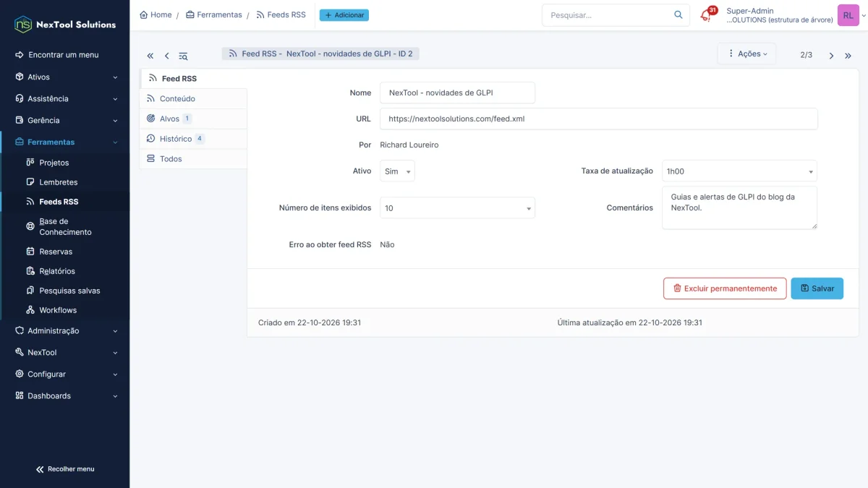Click Recolher menu at sidebar bottom
Screen dimensions: 868x488
point(65,469)
